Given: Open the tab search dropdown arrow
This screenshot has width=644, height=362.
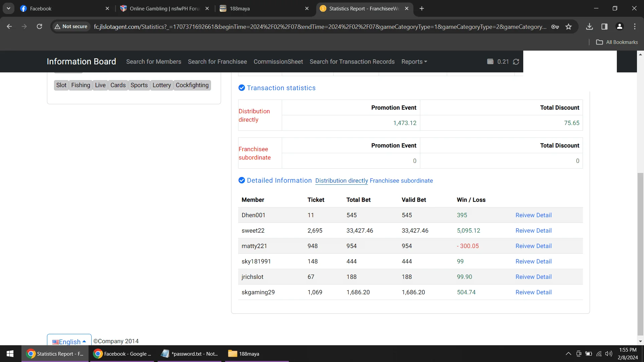Looking at the screenshot, I should 8,8.
